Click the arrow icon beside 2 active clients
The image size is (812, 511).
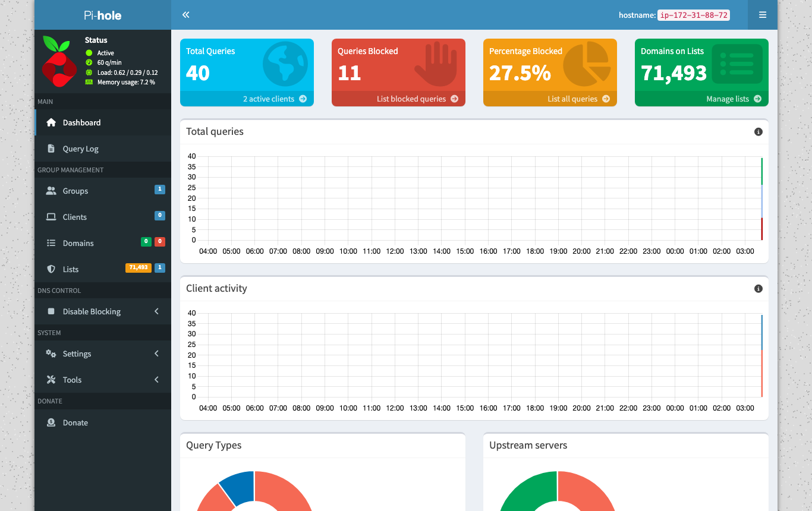(303, 99)
